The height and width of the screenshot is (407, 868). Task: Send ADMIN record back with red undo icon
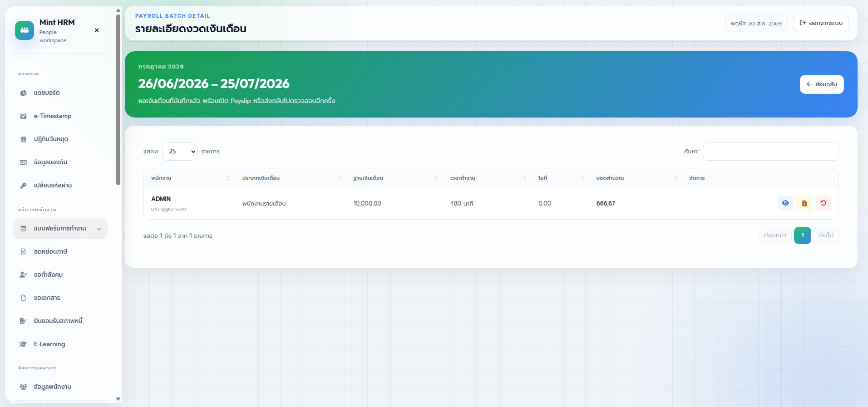[x=824, y=203]
